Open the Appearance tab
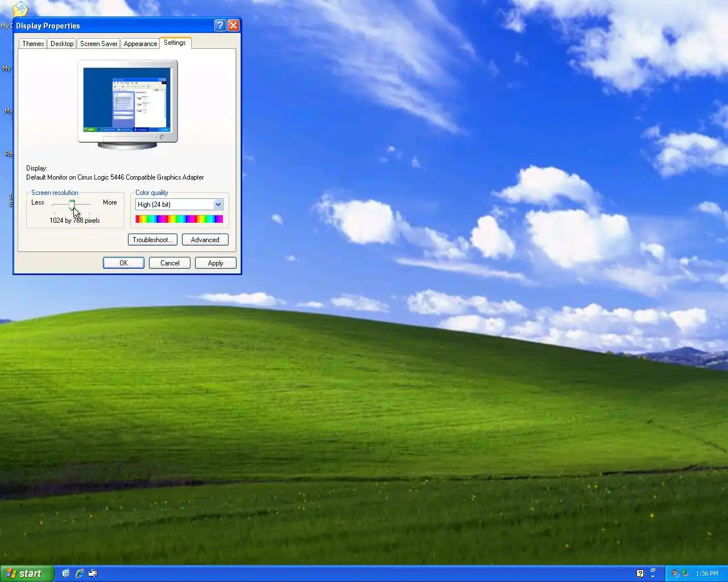The image size is (728, 582). tap(140, 44)
